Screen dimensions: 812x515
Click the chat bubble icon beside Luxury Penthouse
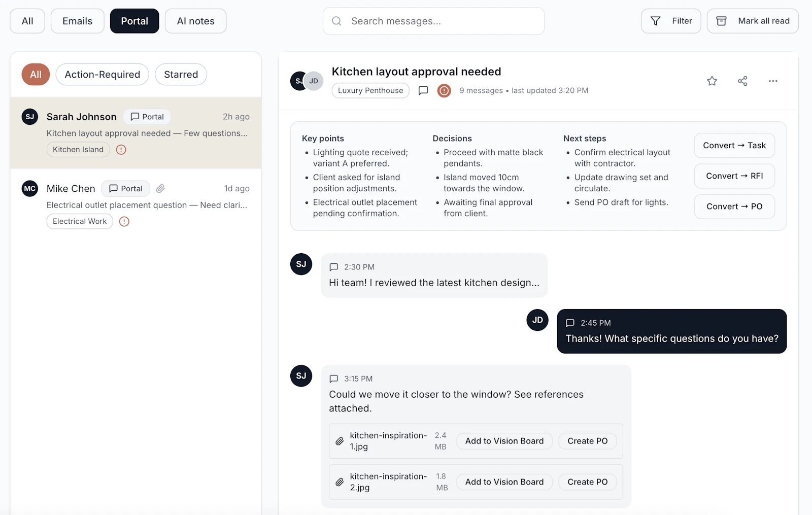click(423, 91)
